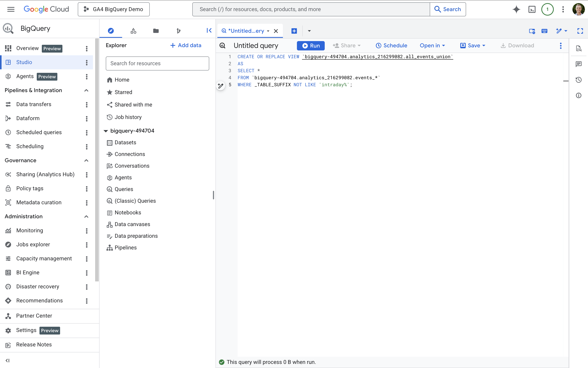Open the document search icon in right rail
Image resolution: width=588 pixels, height=368 pixels.
click(x=578, y=48)
